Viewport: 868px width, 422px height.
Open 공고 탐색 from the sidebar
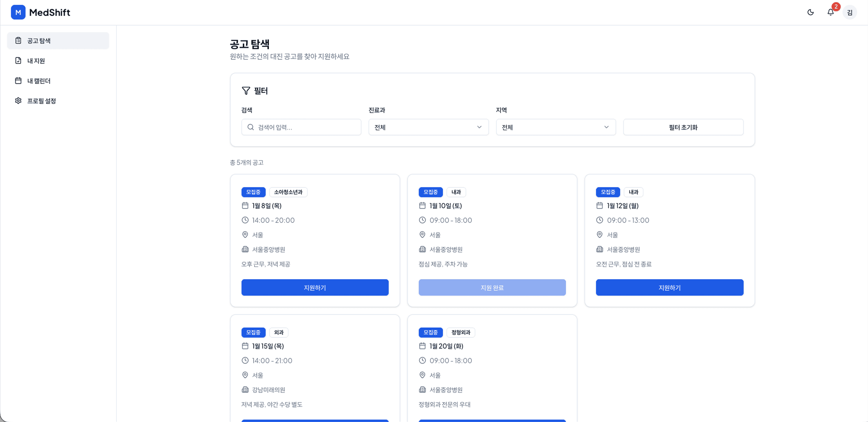39,40
